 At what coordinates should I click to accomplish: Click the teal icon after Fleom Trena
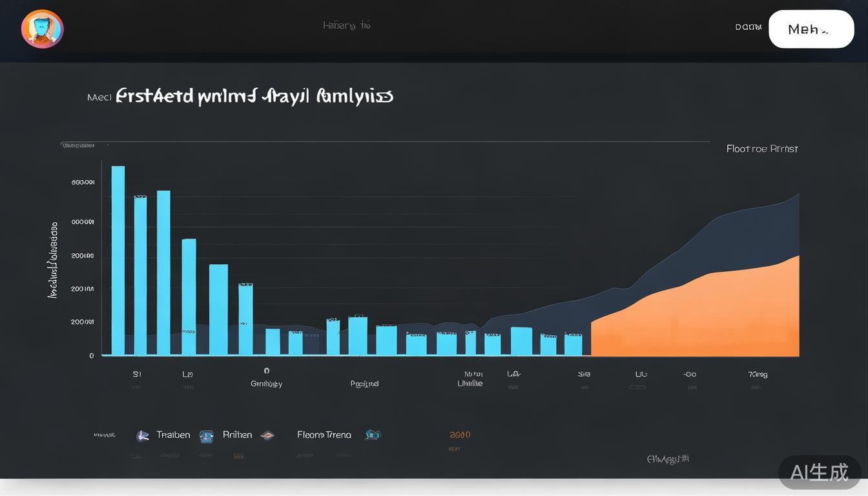pos(373,435)
